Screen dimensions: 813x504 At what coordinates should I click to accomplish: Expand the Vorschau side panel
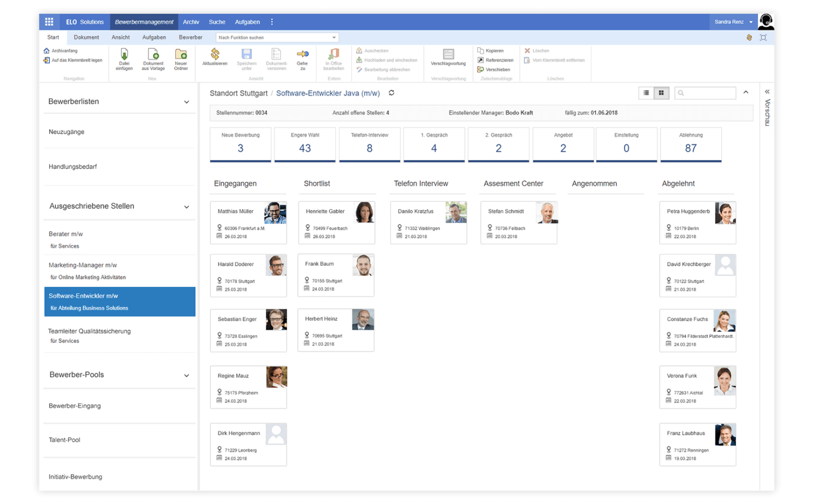coord(767,92)
